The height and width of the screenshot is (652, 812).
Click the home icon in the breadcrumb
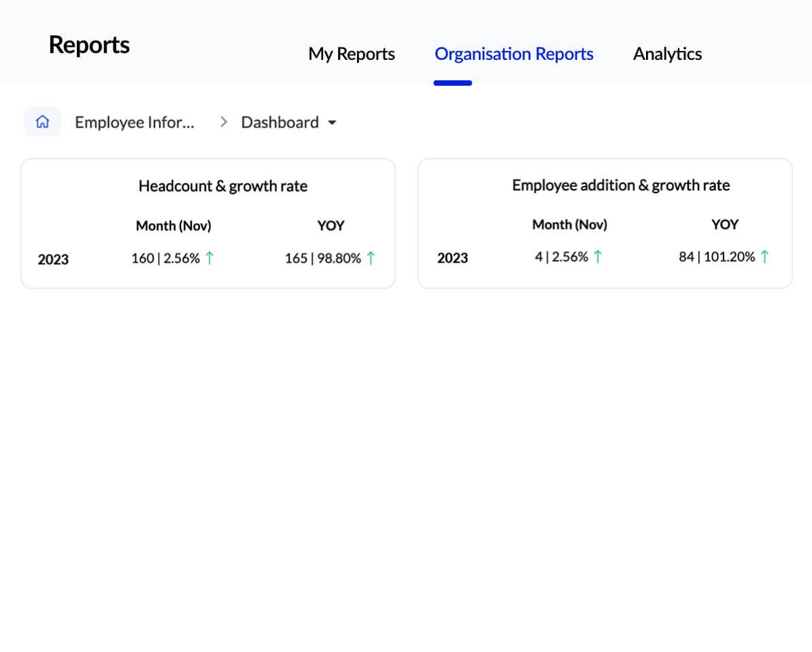coord(42,121)
